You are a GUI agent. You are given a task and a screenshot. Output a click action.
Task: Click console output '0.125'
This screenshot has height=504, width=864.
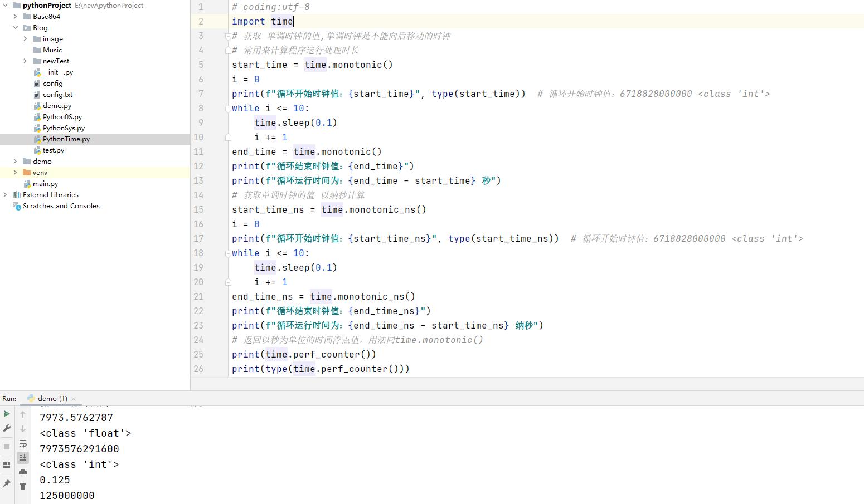pyautogui.click(x=55, y=480)
